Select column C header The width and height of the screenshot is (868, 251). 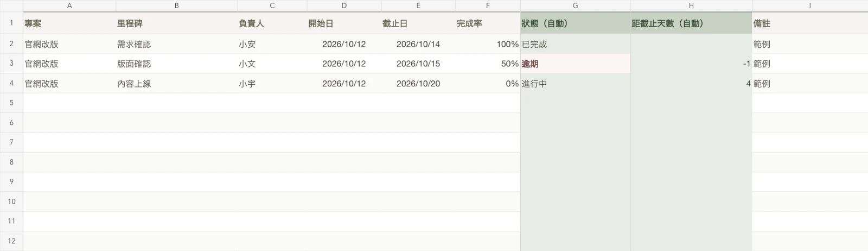272,5
